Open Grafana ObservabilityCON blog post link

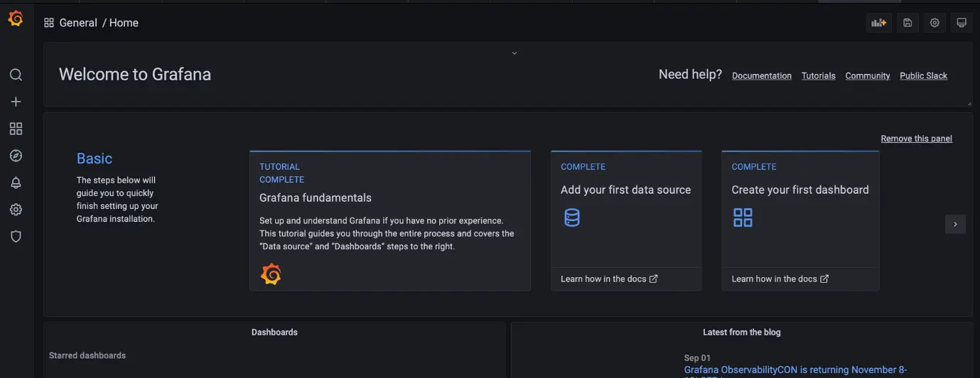pos(795,369)
